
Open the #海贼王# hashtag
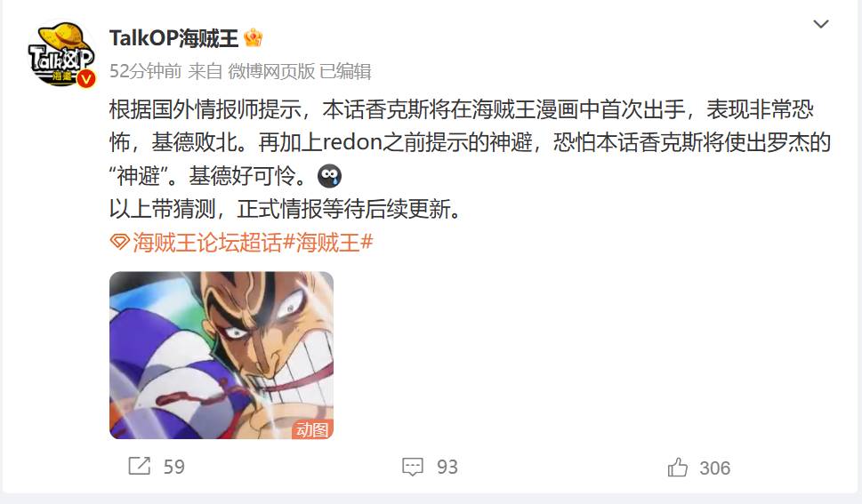327,242
